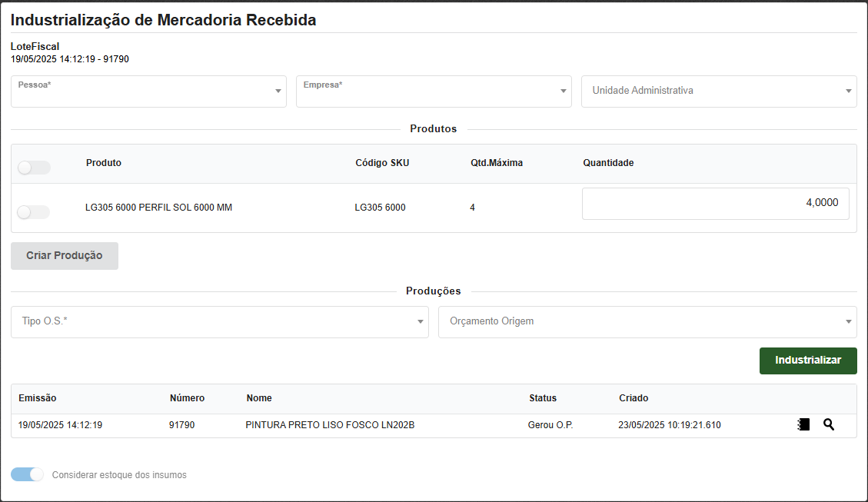Select the PINTURA PRETO LISO FOSCO LN202B row
This screenshot has width=868, height=502.
[330, 425]
